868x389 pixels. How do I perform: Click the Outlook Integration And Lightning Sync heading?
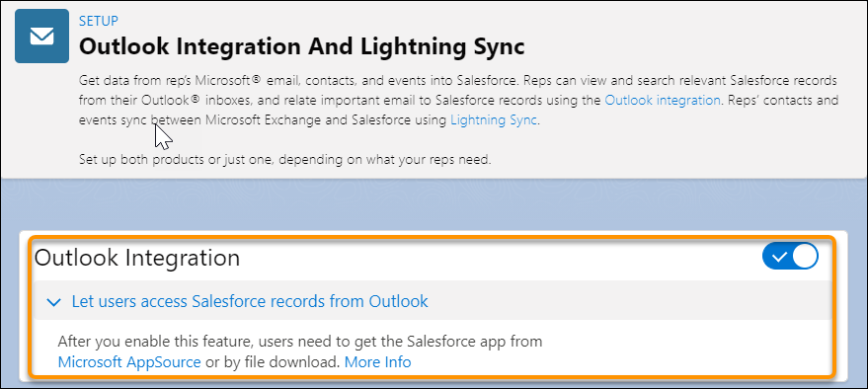302,46
